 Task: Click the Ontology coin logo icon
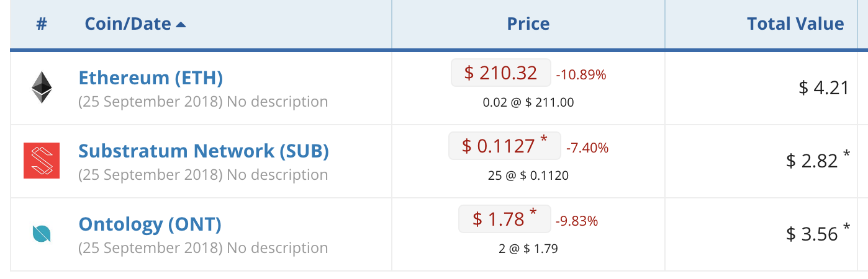pos(42,234)
